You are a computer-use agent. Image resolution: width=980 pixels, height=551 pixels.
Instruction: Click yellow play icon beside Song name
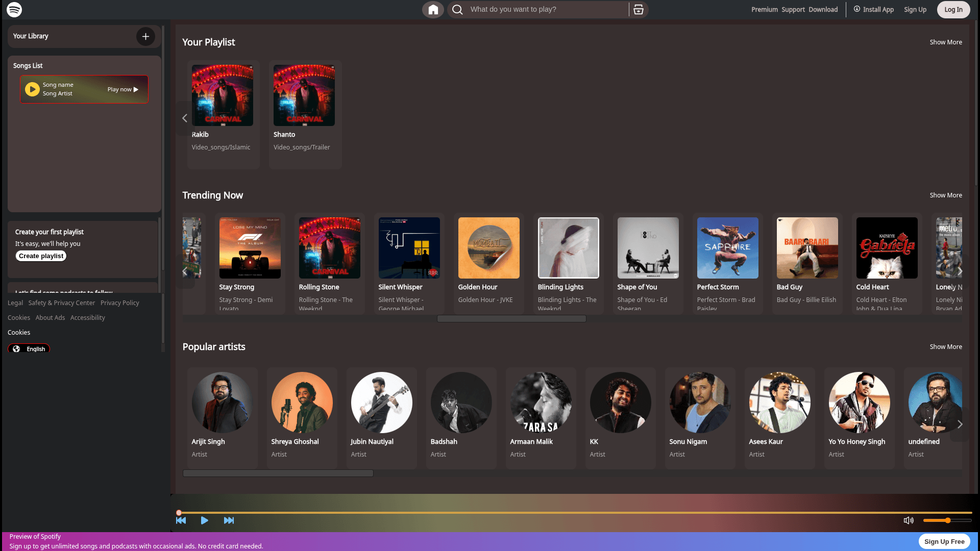(x=32, y=89)
